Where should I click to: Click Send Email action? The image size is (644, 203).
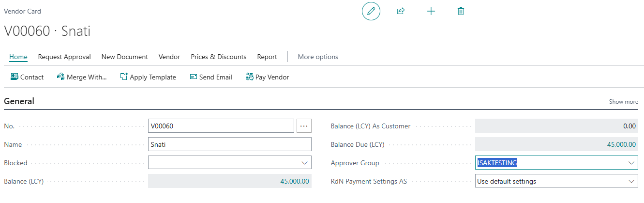pyautogui.click(x=211, y=77)
